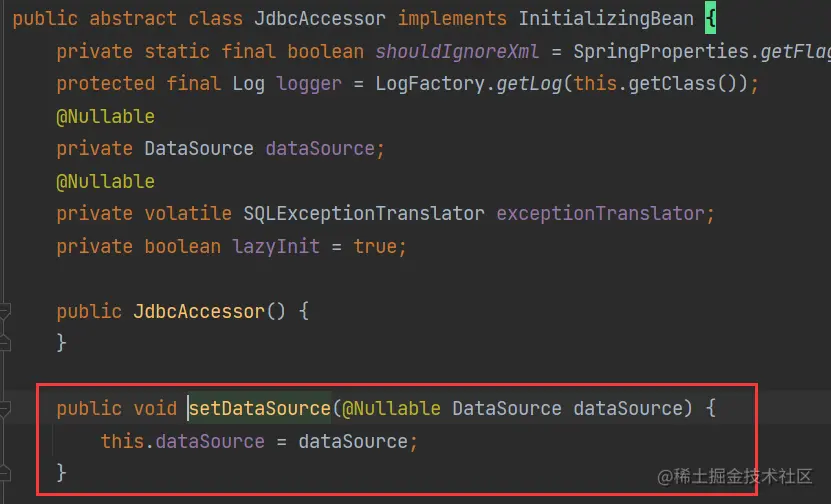Screen dimensions: 831x504
Task: Click InitializingBean in the class declaration
Action: pyautogui.click(x=606, y=19)
